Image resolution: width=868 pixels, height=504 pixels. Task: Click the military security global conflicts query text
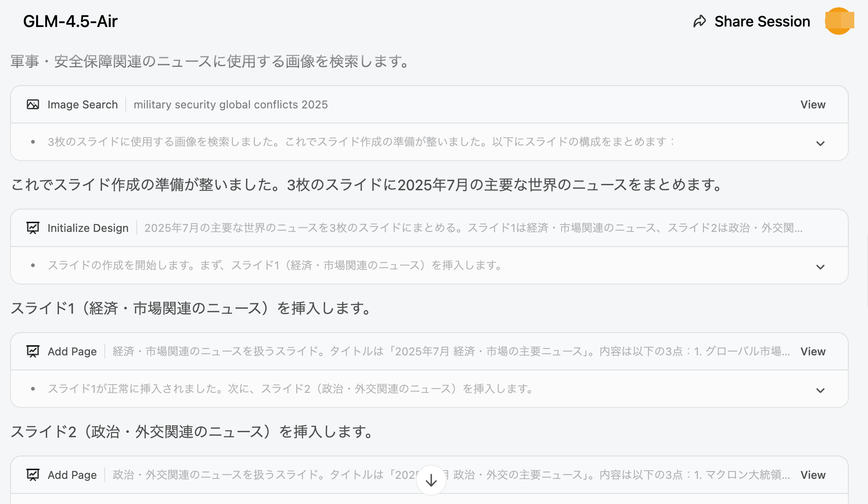pyautogui.click(x=230, y=105)
